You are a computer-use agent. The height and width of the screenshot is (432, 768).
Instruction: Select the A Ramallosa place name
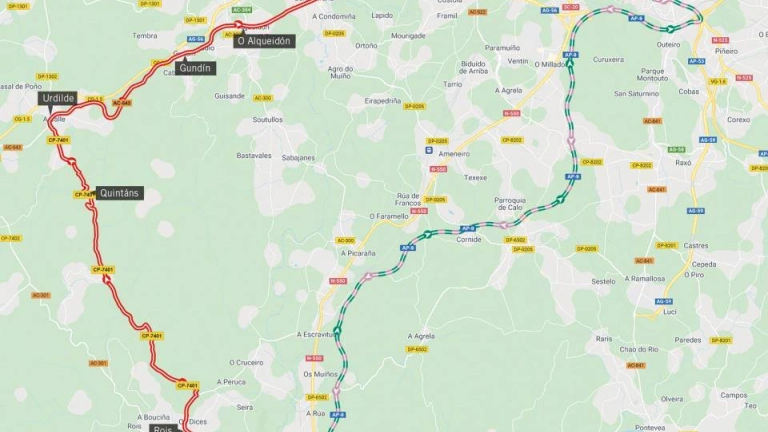pos(645,278)
